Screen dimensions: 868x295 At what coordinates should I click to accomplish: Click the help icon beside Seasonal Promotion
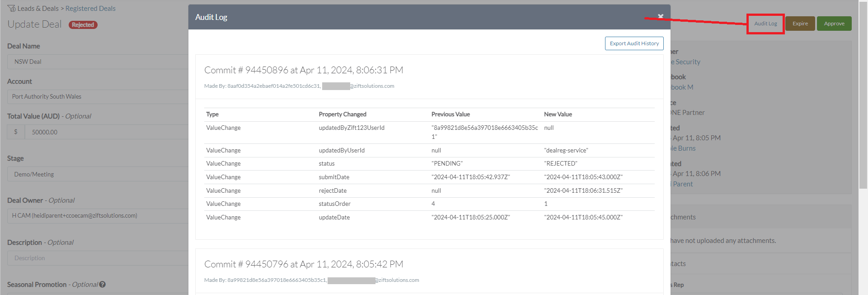point(103,285)
